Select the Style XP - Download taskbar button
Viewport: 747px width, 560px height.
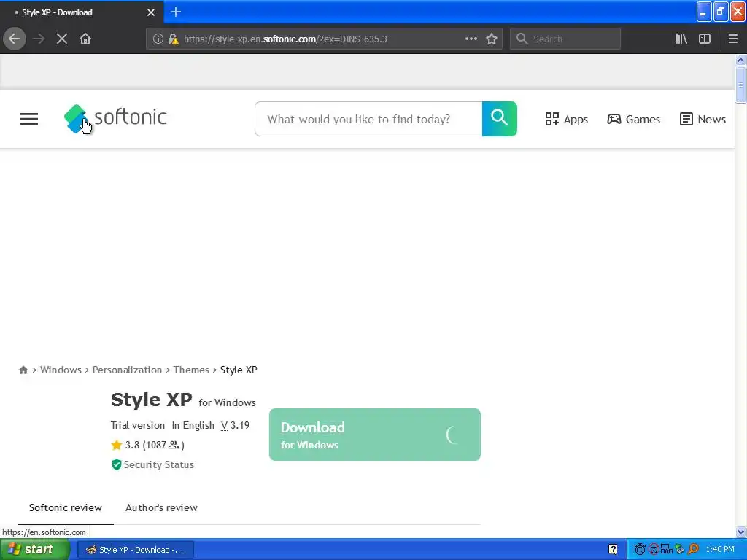[135, 550]
